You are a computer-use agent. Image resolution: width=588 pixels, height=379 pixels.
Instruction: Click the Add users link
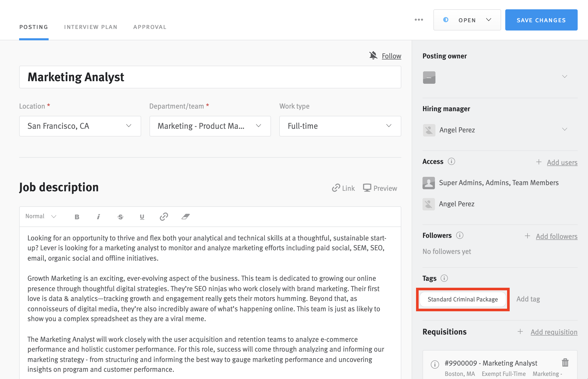click(562, 162)
